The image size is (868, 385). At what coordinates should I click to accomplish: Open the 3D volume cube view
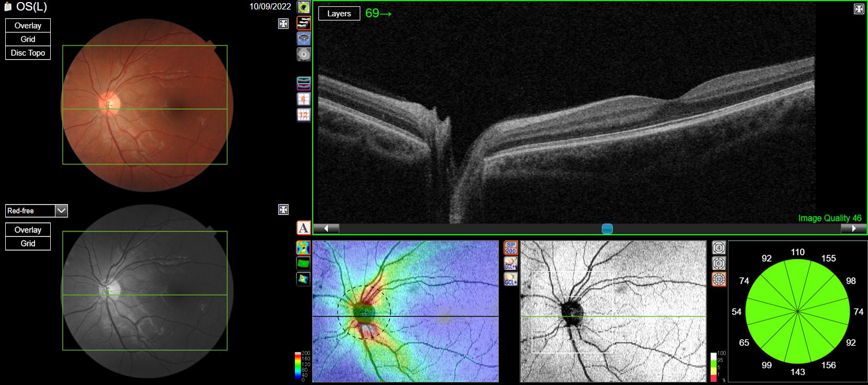[x=304, y=39]
